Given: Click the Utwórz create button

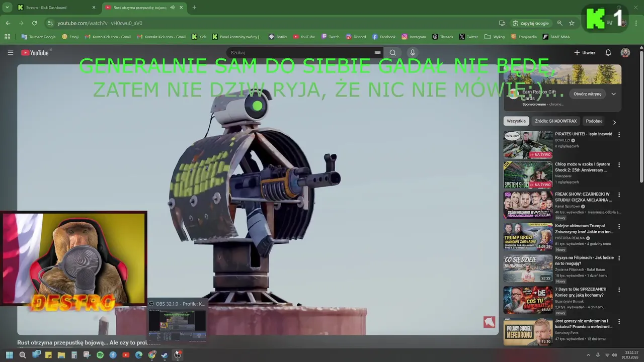Looking at the screenshot, I should tap(585, 53).
